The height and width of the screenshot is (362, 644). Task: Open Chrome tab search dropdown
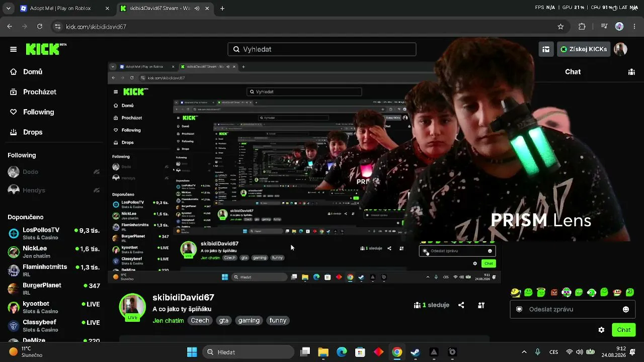pyautogui.click(x=8, y=9)
